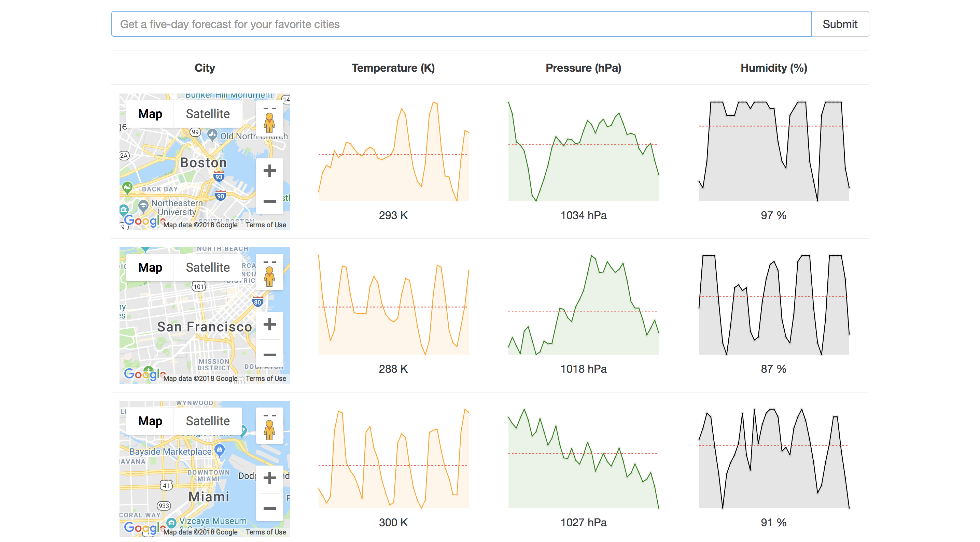Viewport: 980px width, 542px height.
Task: Zoom out on the Boston map
Action: point(270,201)
